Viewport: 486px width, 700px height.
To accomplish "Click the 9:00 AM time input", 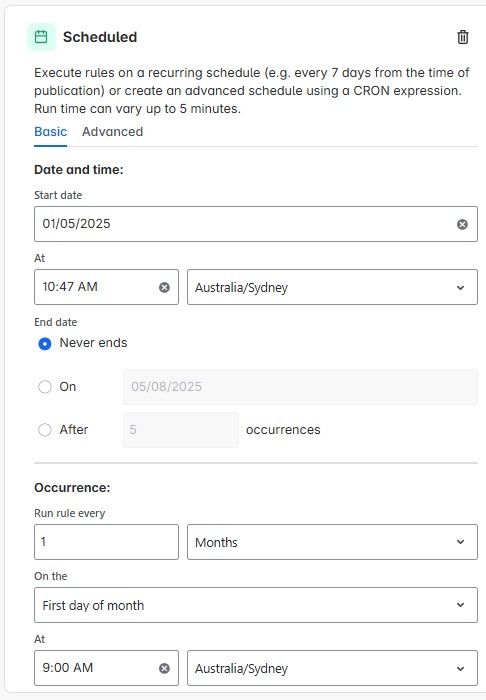I will 106,668.
